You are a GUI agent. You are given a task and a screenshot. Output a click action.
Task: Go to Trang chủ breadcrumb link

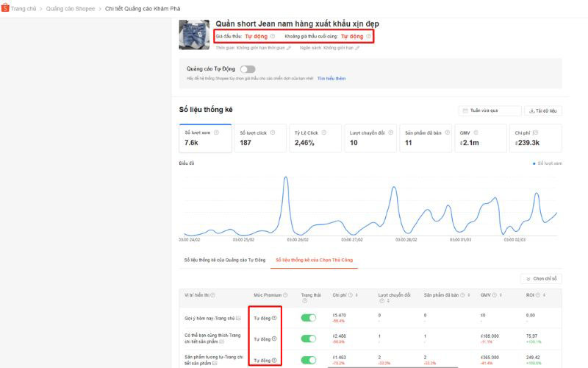click(x=24, y=9)
